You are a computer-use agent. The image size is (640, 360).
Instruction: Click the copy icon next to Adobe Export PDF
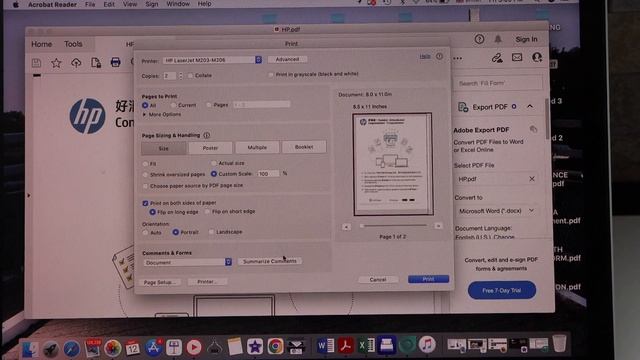(533, 129)
